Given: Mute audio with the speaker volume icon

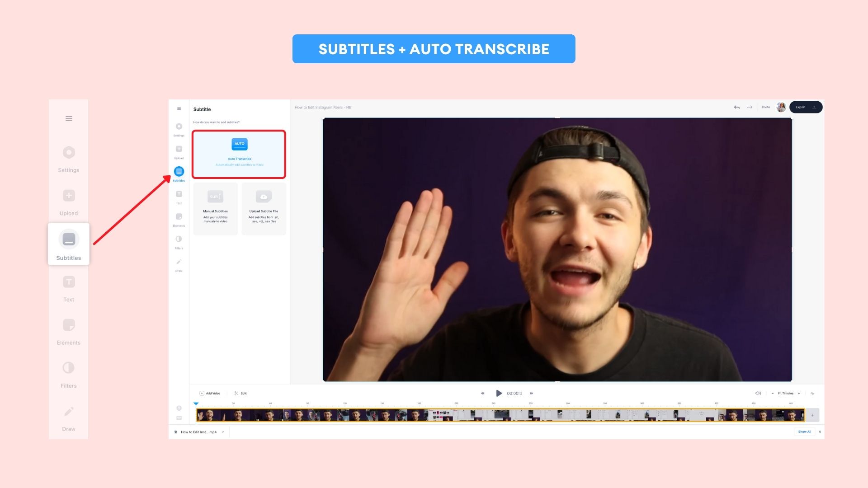Looking at the screenshot, I should (x=758, y=393).
